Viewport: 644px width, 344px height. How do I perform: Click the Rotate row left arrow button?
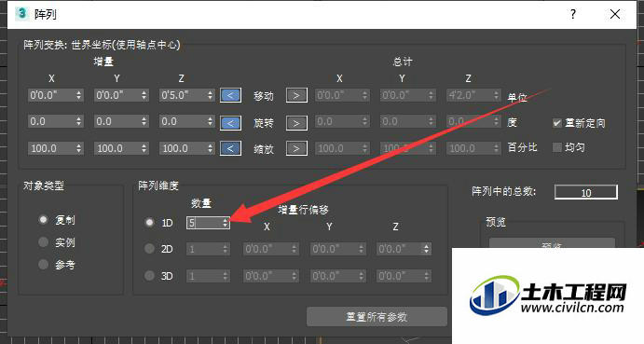pos(230,123)
